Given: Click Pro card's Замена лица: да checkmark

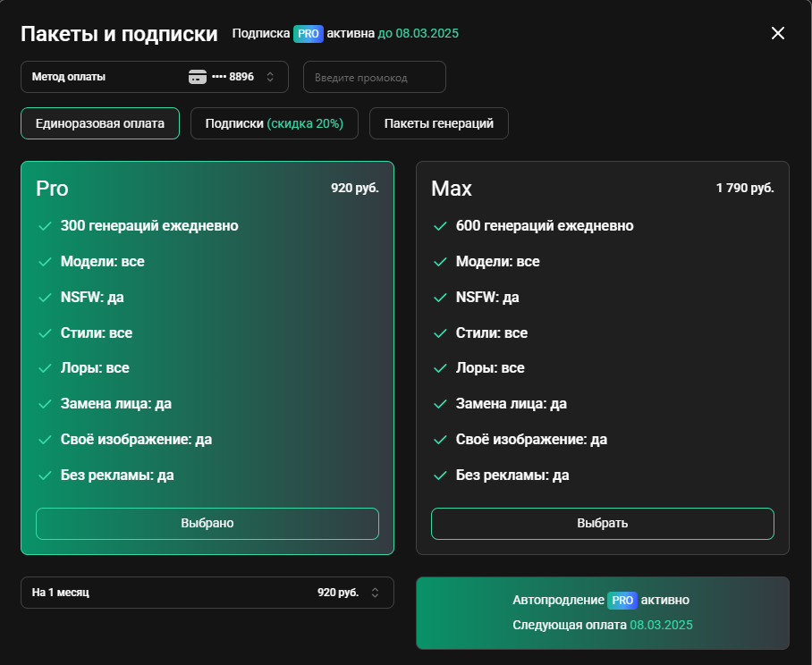Looking at the screenshot, I should (45, 404).
